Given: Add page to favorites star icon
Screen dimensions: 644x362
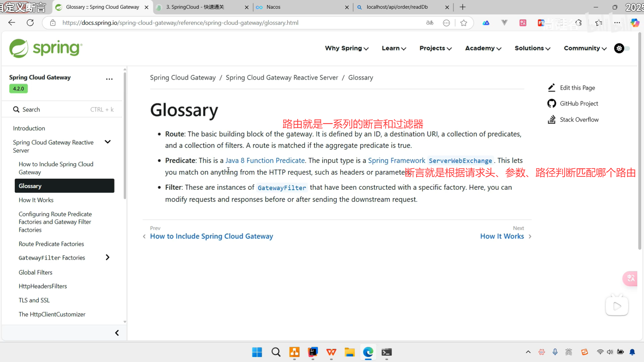Looking at the screenshot, I should [464, 23].
